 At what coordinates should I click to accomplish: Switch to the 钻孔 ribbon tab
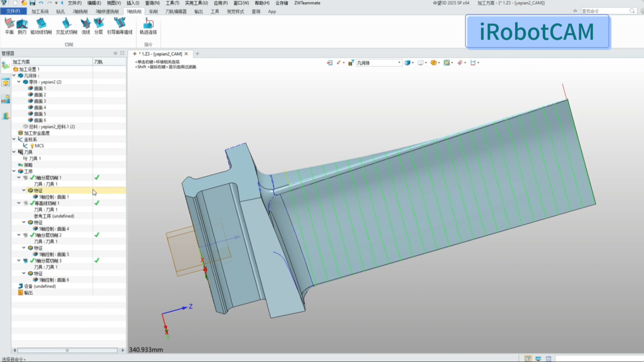click(60, 12)
